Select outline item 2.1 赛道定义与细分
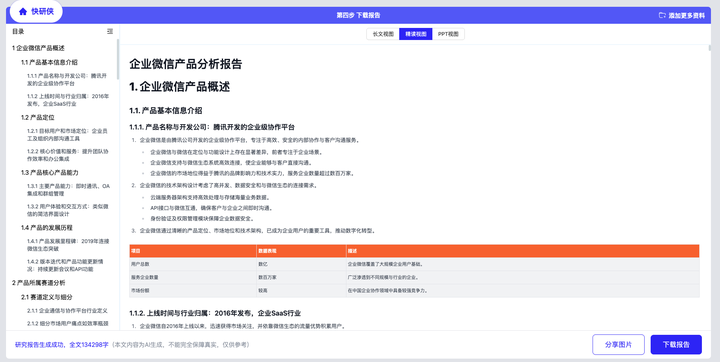The height and width of the screenshot is (362, 720). [46, 297]
